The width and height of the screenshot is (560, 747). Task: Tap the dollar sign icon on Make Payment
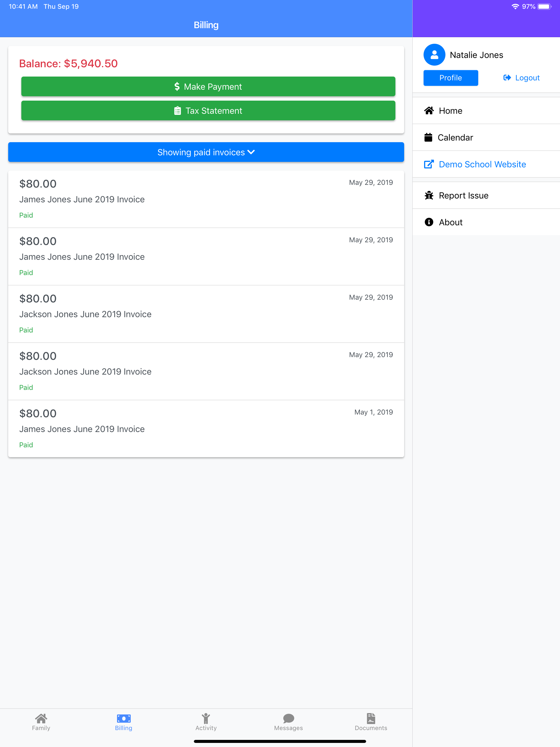click(177, 86)
